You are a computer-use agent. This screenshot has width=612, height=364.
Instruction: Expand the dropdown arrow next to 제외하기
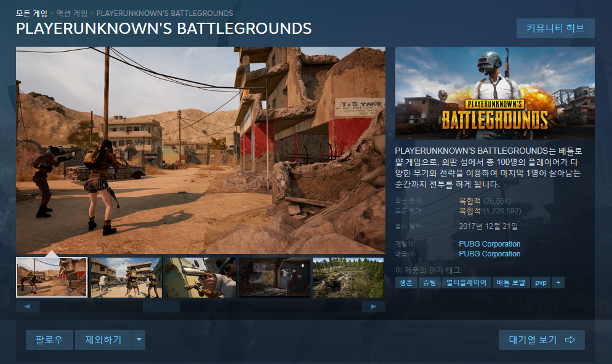point(139,340)
